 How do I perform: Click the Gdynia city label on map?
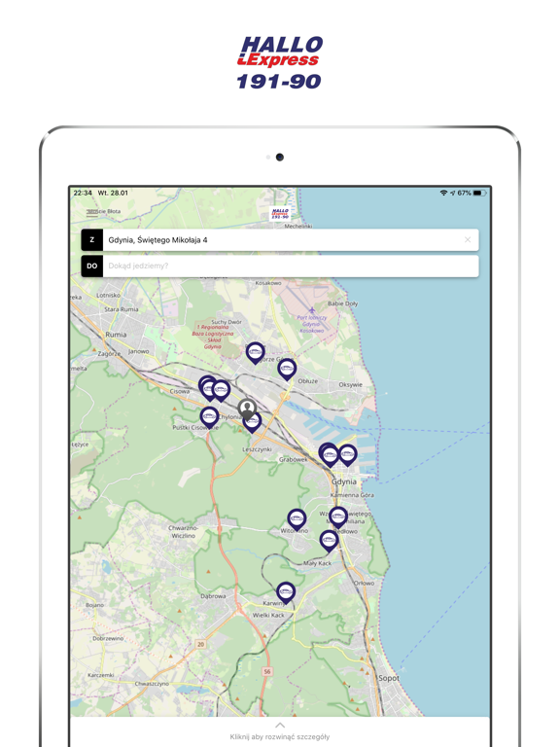344,481
